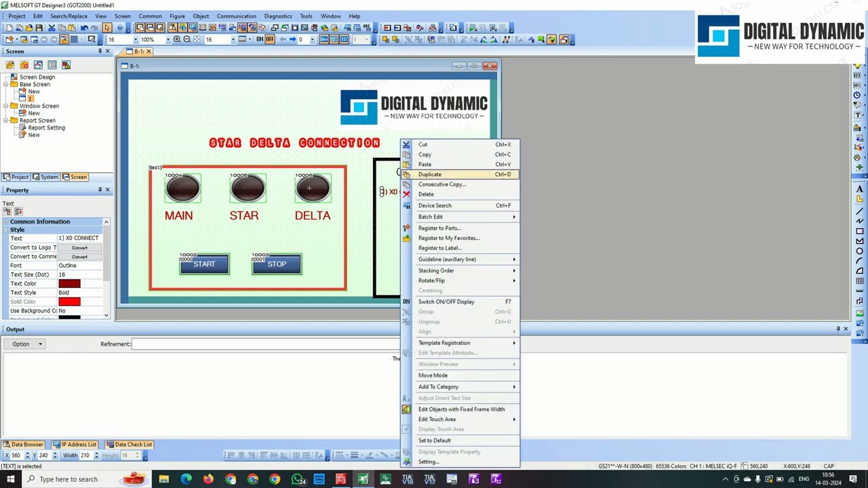Open Firefox from the taskbar

pyautogui.click(x=208, y=479)
